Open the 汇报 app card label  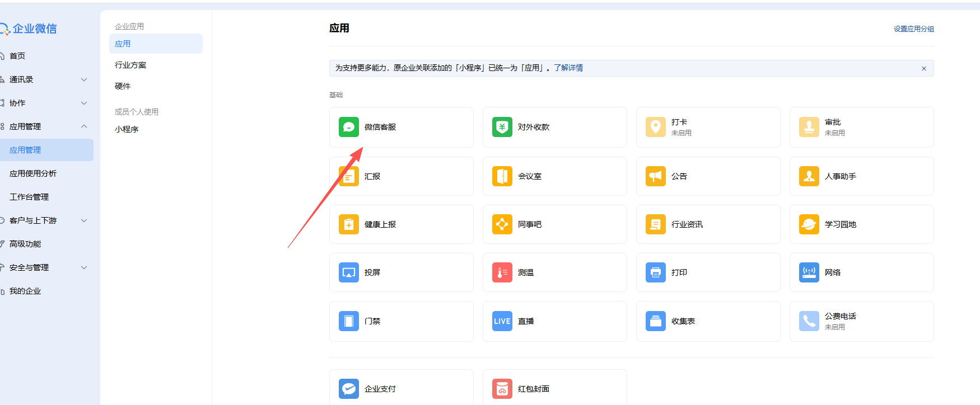point(372,176)
